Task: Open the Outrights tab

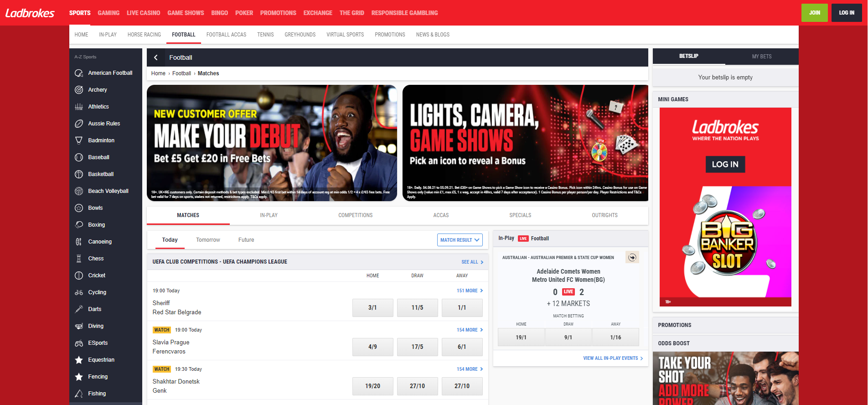Action: point(605,215)
